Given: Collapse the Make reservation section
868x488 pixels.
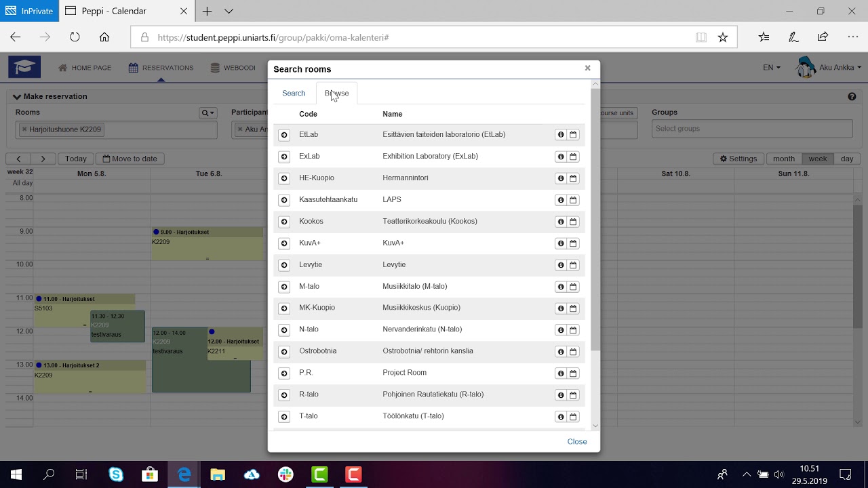Looking at the screenshot, I should 50,96.
